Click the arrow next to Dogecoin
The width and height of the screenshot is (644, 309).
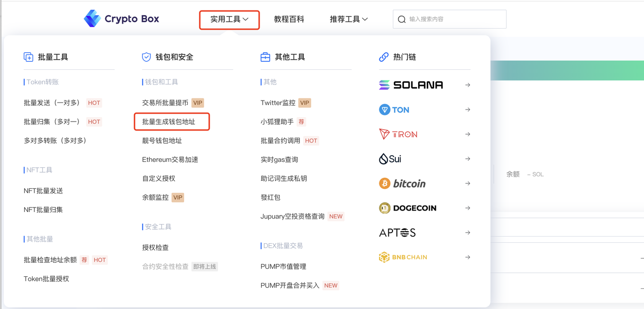coord(467,208)
